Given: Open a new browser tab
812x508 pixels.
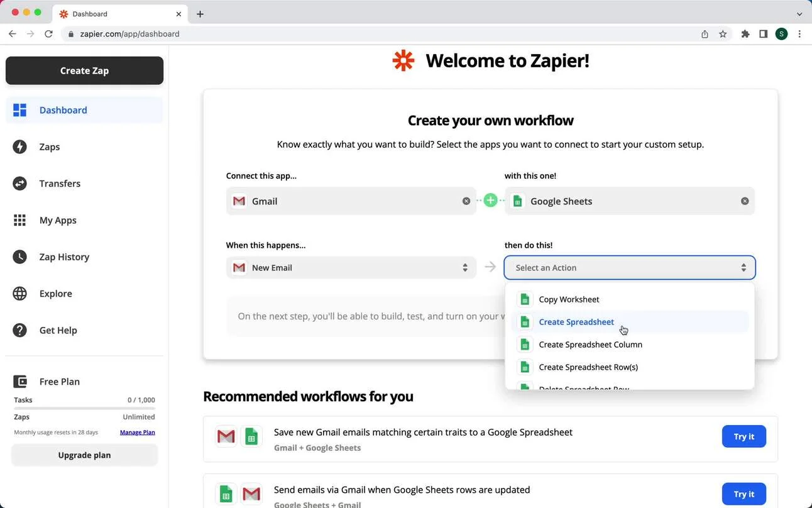Looking at the screenshot, I should point(200,14).
